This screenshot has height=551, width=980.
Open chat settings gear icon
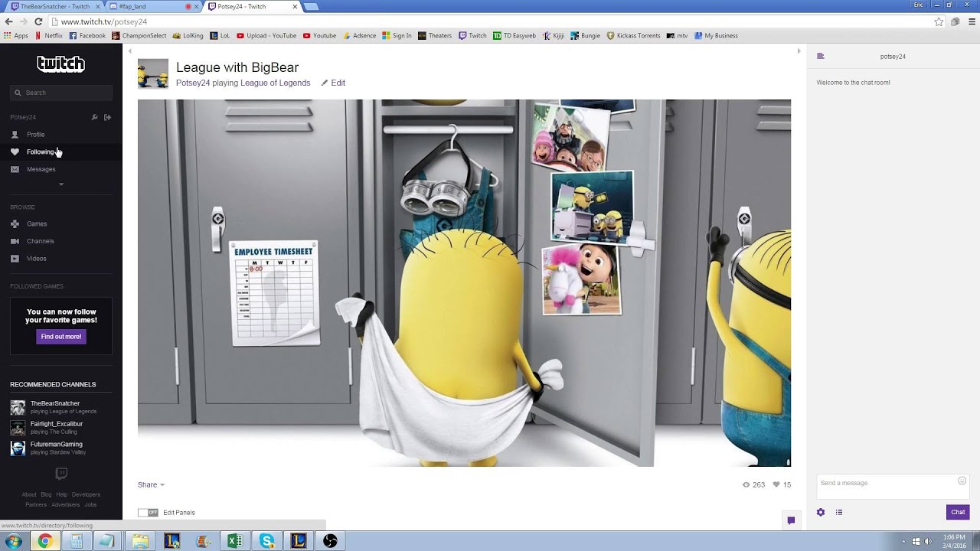(x=821, y=513)
